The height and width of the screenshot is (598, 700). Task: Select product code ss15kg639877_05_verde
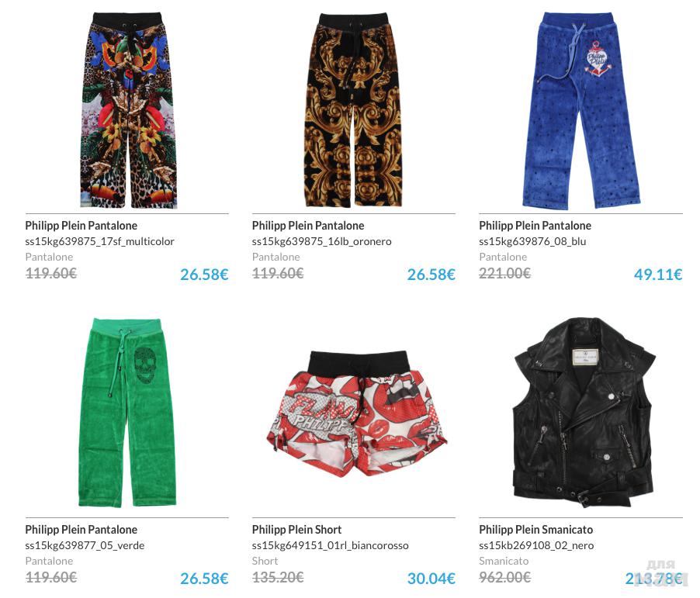coord(85,545)
